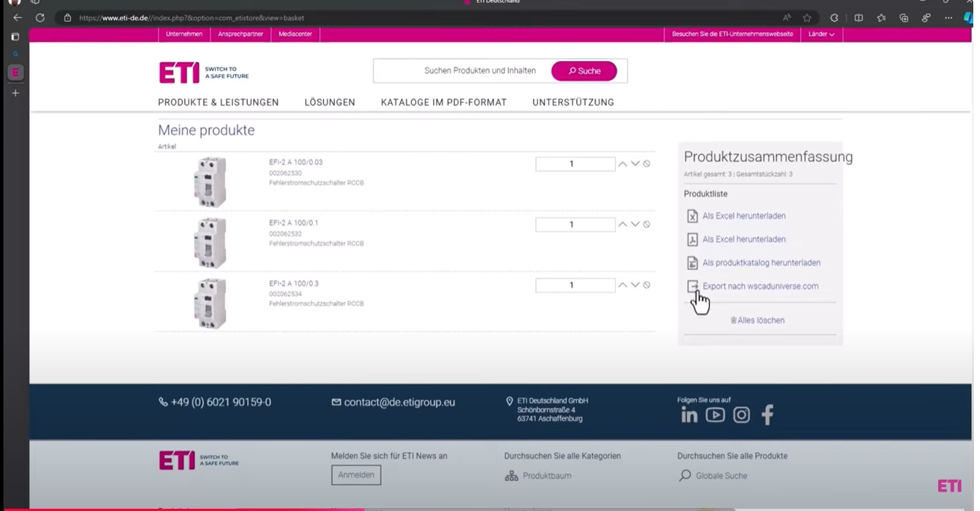This screenshot has width=980, height=511.
Task: Click the browser refresh icon
Action: pyautogui.click(x=40, y=18)
